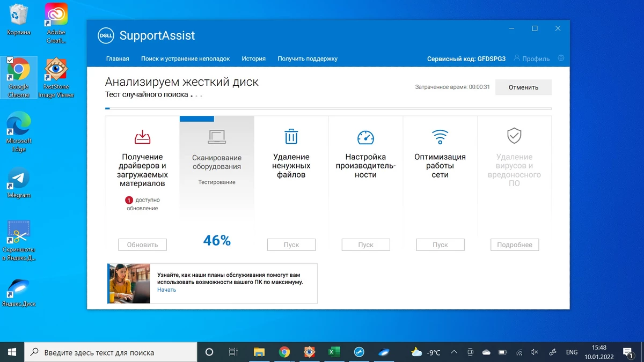Screen dimensions: 644x362
Task: Select the FastStone Image Viewer desktop icon
Action: (x=56, y=78)
